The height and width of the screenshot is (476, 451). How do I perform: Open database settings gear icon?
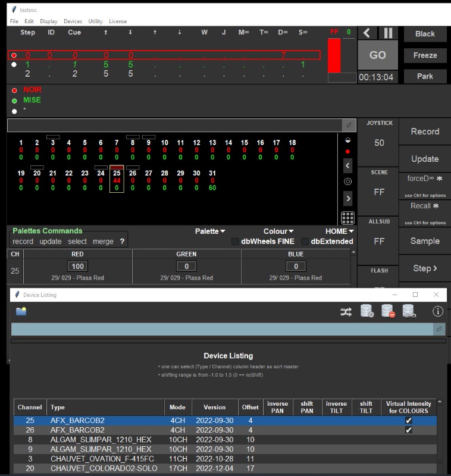click(x=368, y=311)
